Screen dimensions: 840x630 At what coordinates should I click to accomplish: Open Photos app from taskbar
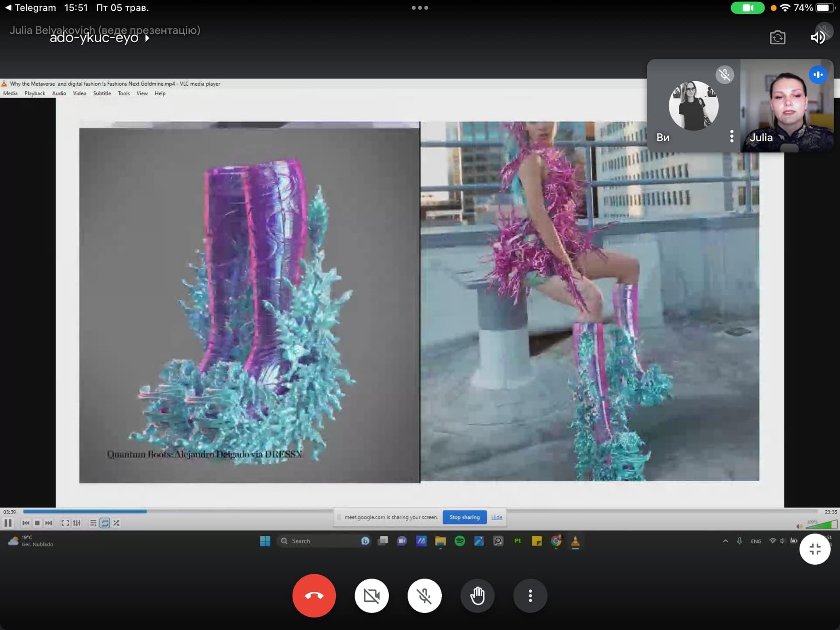[x=479, y=541]
